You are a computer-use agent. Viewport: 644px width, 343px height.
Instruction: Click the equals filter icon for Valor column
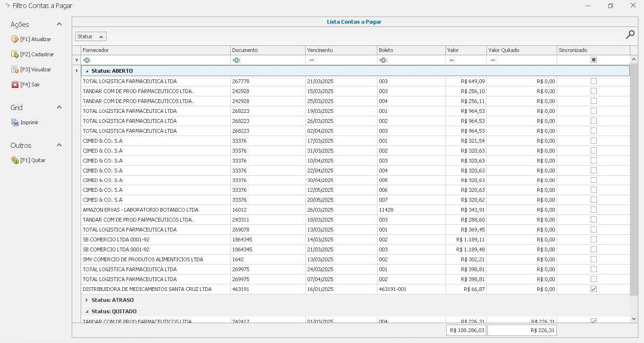tap(452, 60)
